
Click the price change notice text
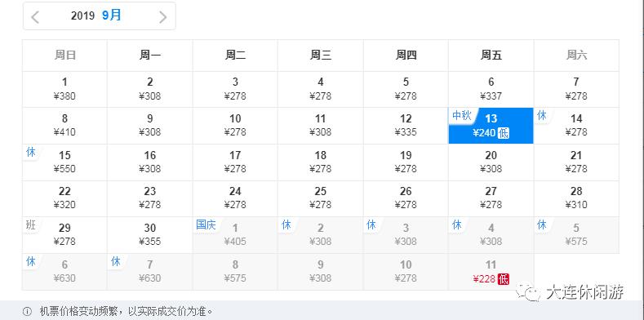(127, 311)
